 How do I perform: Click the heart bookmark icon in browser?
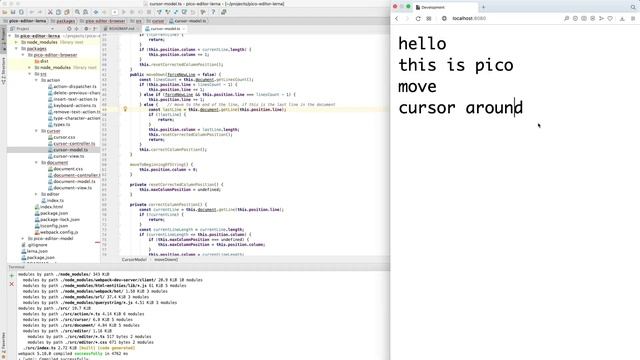click(x=610, y=18)
